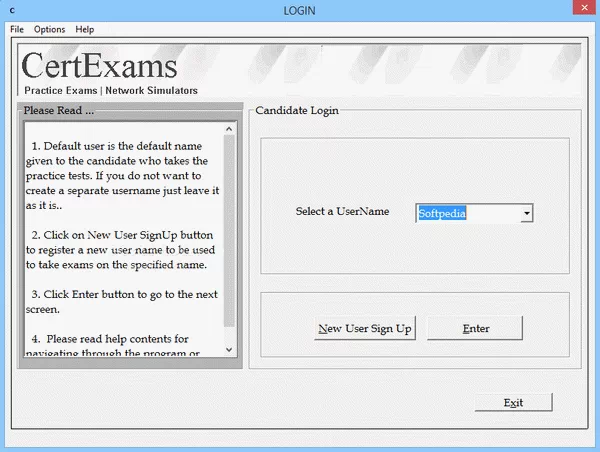Click instruction text '4. Please read help contents for'
Screen dimensions: 600x452
tap(110, 339)
